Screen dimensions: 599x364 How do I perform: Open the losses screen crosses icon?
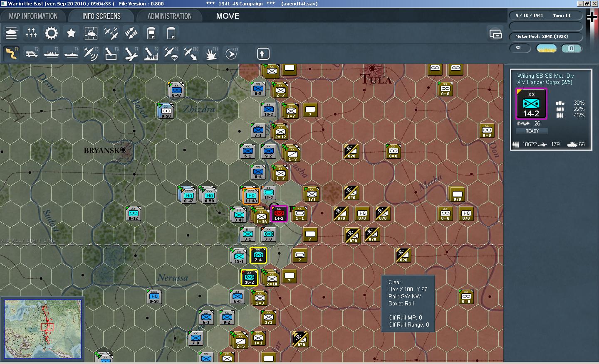click(31, 33)
